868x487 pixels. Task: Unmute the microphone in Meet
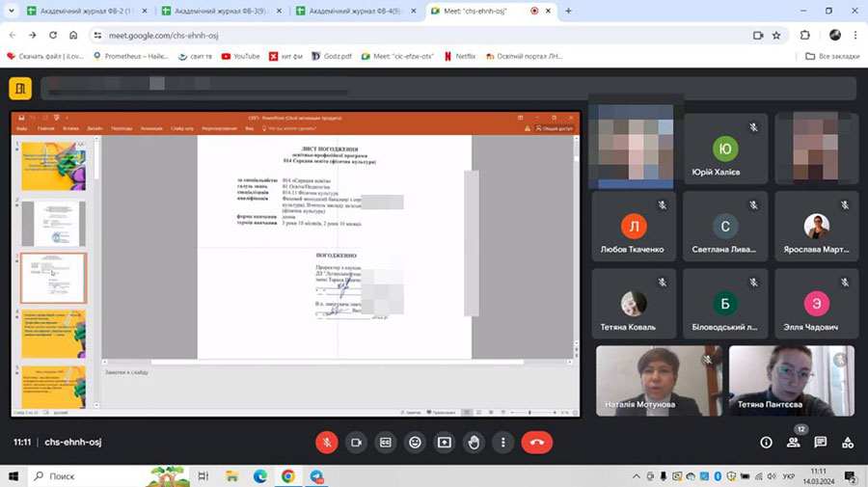tap(327, 442)
